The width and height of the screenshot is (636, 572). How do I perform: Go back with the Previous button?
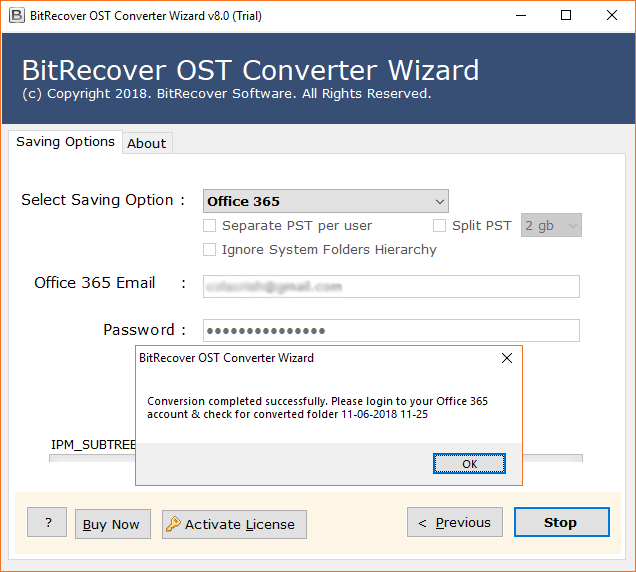455,522
